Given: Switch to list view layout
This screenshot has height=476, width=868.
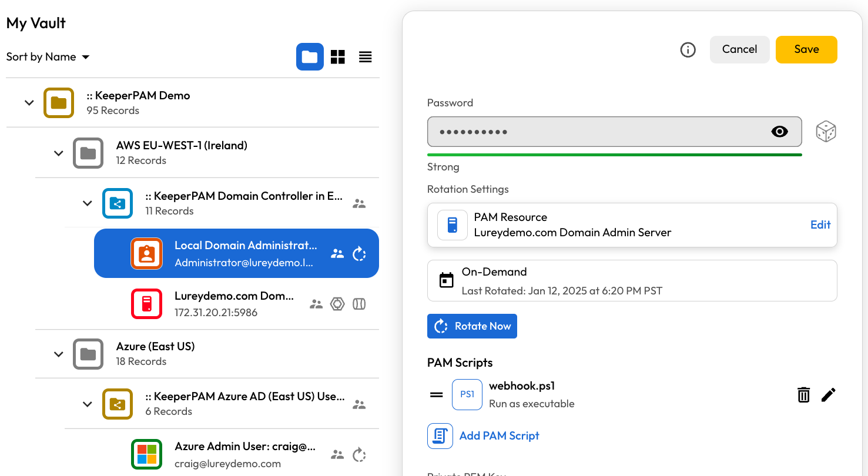Looking at the screenshot, I should 366,57.
